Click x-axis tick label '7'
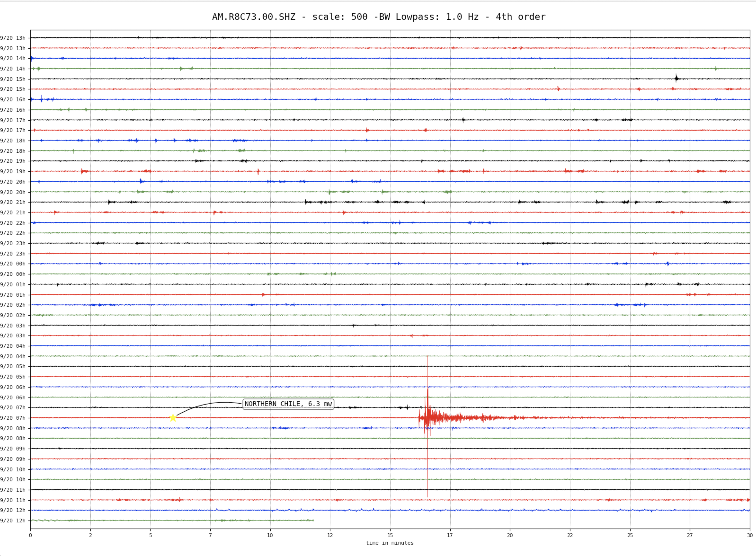756x556 pixels. (210, 535)
